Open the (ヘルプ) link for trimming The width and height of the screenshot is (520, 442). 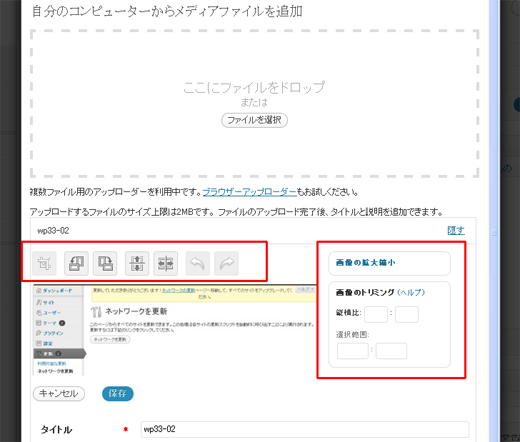pyautogui.click(x=411, y=292)
